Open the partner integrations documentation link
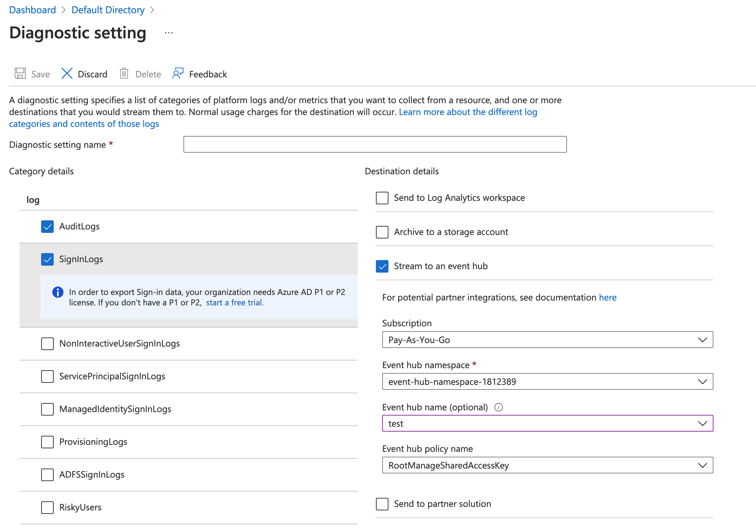 607,297
